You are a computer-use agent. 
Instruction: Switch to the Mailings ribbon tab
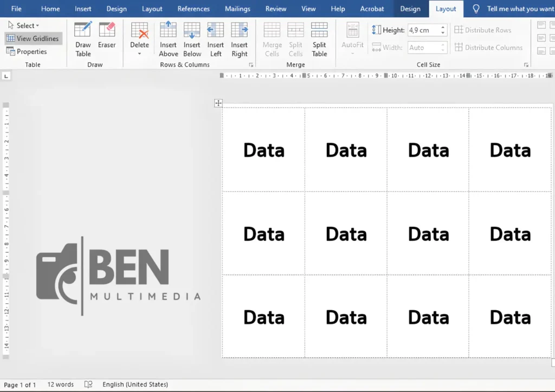(237, 9)
